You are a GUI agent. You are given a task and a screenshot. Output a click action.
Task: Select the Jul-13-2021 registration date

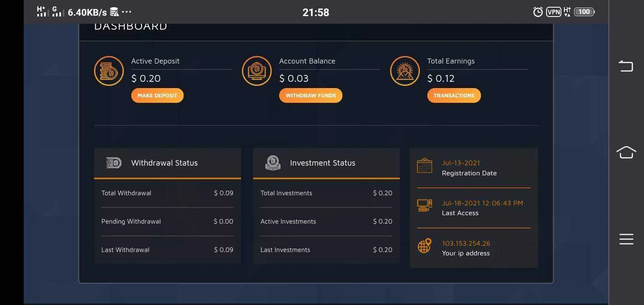click(x=461, y=163)
